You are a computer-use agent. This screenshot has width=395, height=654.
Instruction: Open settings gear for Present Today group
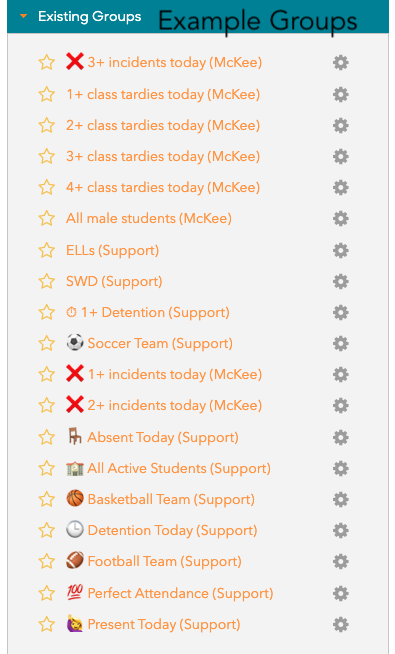click(x=341, y=624)
